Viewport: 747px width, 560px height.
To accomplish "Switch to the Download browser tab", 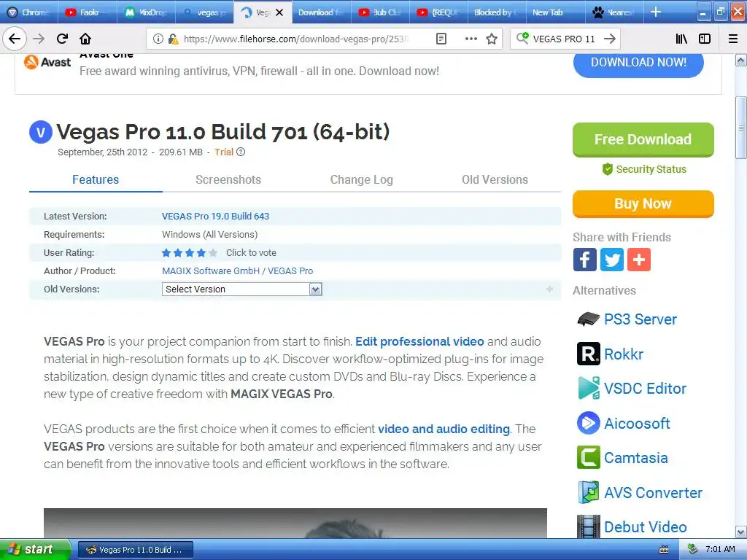I will point(321,12).
